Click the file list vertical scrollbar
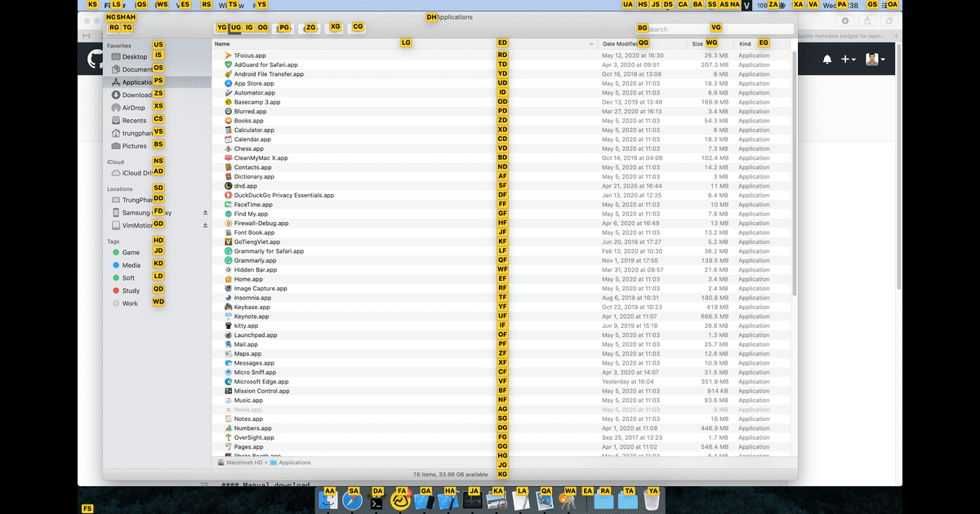Viewport: 980px width, 514px height. pyautogui.click(x=794, y=174)
